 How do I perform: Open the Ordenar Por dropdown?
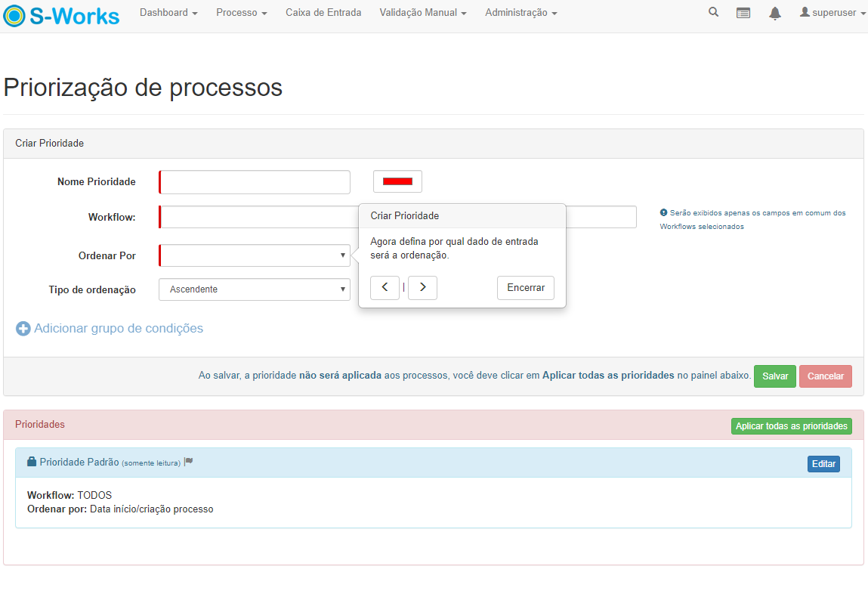[x=255, y=255]
